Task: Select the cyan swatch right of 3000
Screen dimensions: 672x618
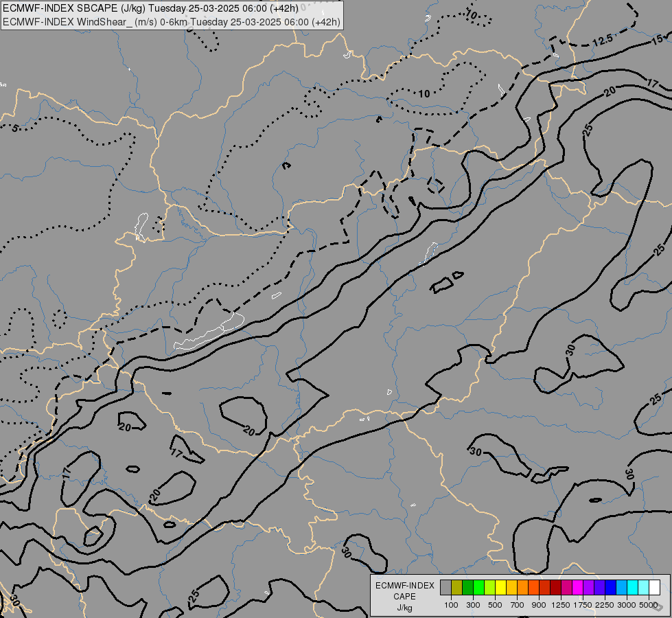Action: [x=633, y=587]
